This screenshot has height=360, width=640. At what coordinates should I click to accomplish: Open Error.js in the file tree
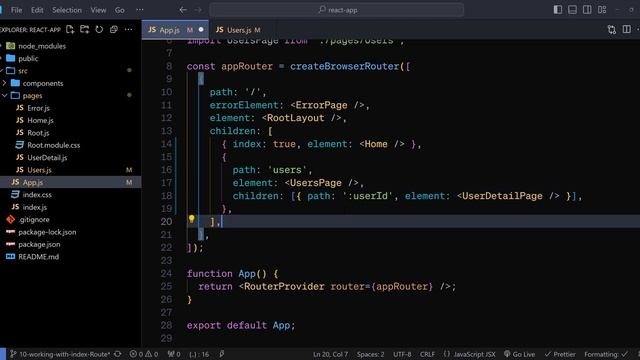click(38, 108)
